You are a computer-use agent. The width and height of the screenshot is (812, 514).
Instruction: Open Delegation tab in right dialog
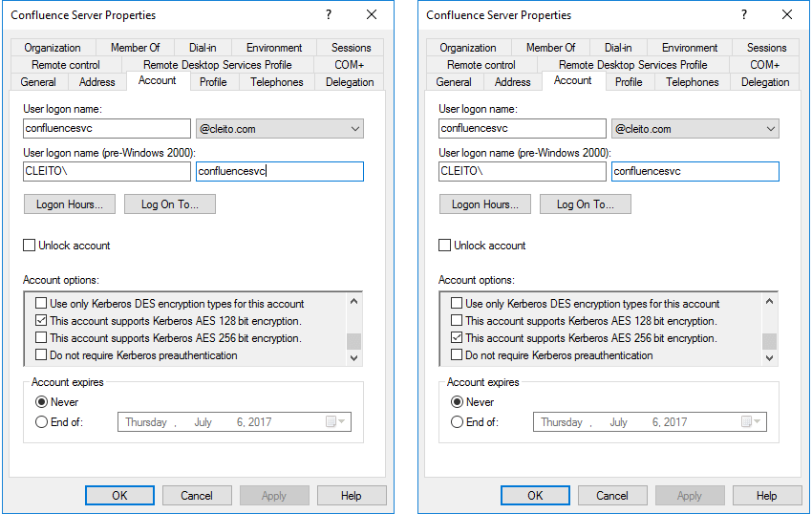pos(765,82)
